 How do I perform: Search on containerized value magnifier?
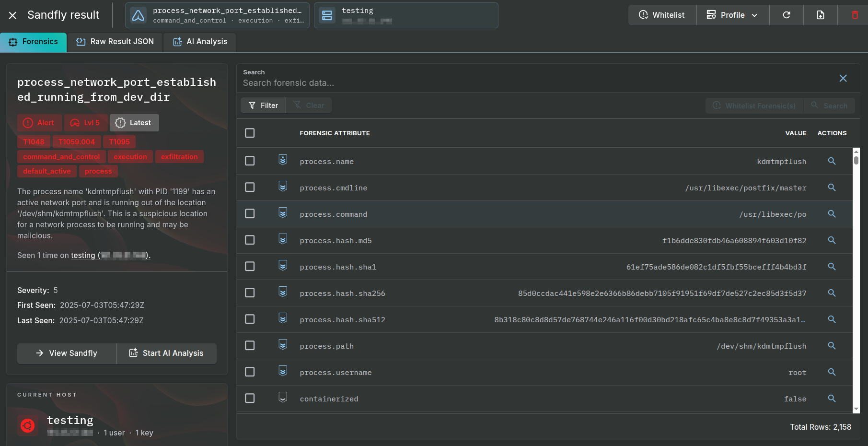tap(832, 399)
